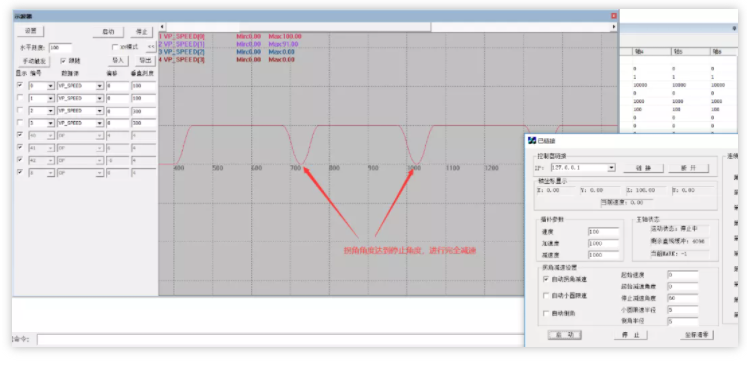Open the IP address 127.0.0.1 dropdown

pos(611,168)
